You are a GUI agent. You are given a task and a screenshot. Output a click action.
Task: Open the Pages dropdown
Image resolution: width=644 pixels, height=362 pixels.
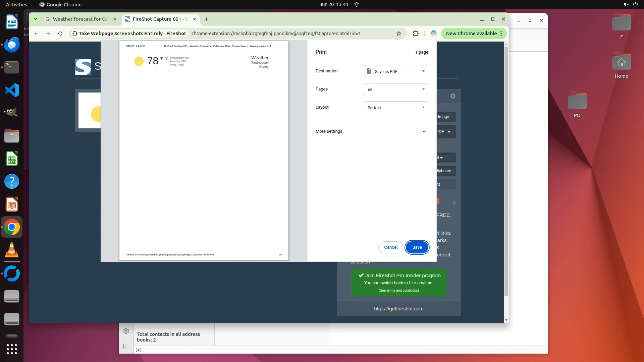396,89
